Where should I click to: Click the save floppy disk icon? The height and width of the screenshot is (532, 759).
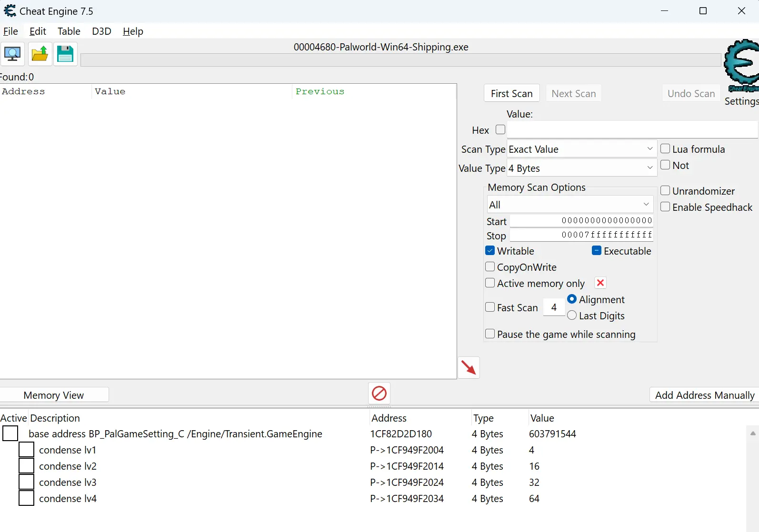(x=65, y=54)
